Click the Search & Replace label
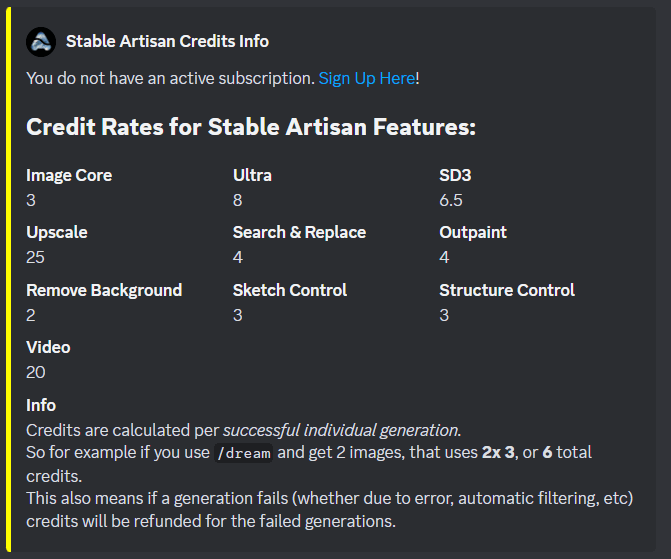 coord(299,232)
